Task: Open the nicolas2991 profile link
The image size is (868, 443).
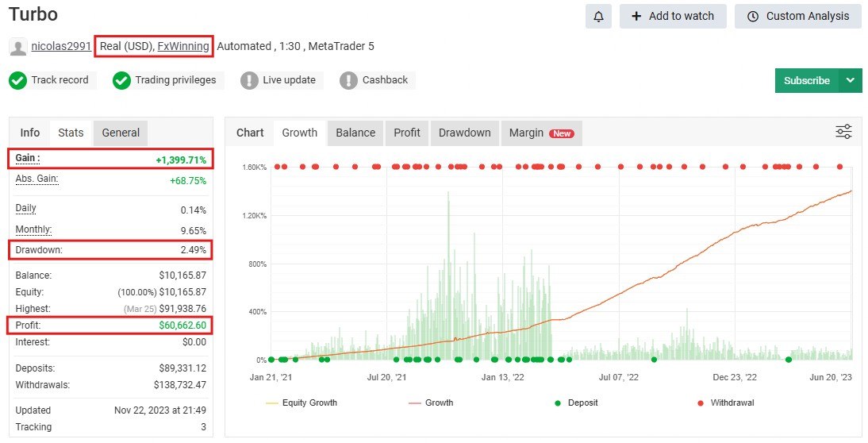Action: tap(61, 46)
